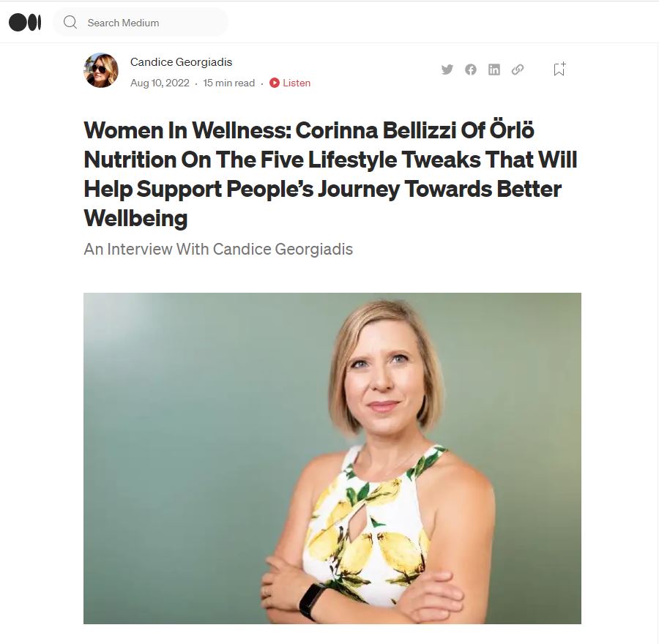The image size is (659, 644).
Task: Share the article on LinkedIn
Action: [x=494, y=69]
